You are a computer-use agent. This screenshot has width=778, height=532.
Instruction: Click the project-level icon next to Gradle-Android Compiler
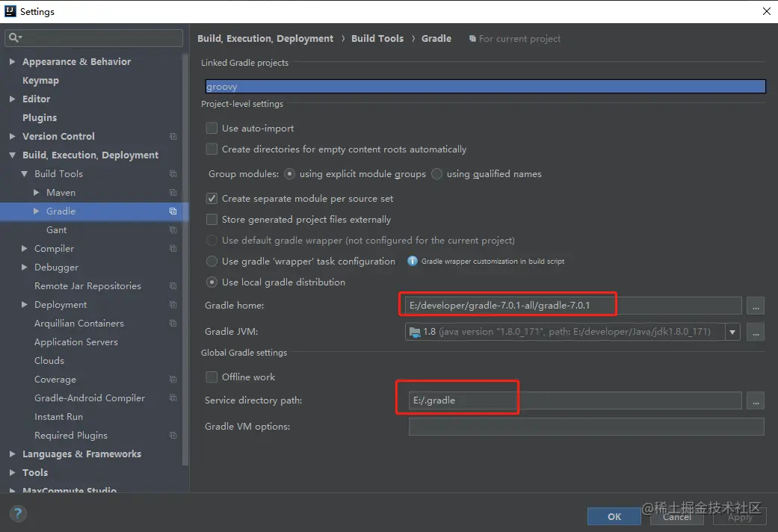pos(173,398)
